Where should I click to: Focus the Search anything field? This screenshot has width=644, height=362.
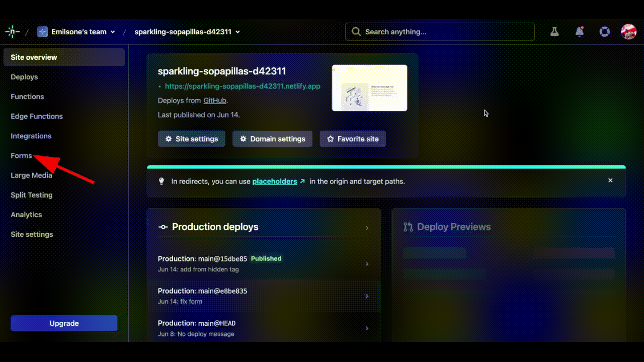440,32
